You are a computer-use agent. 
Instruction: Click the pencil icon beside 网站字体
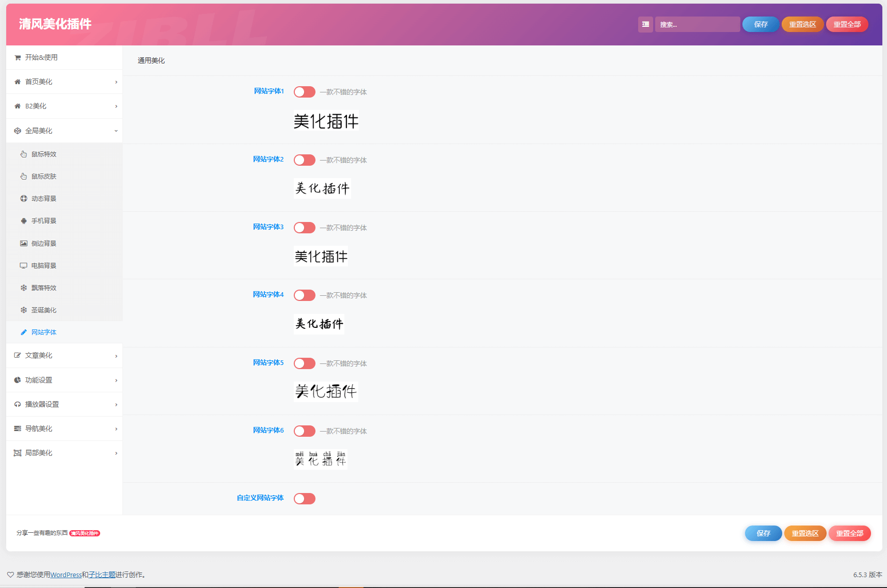(x=24, y=332)
